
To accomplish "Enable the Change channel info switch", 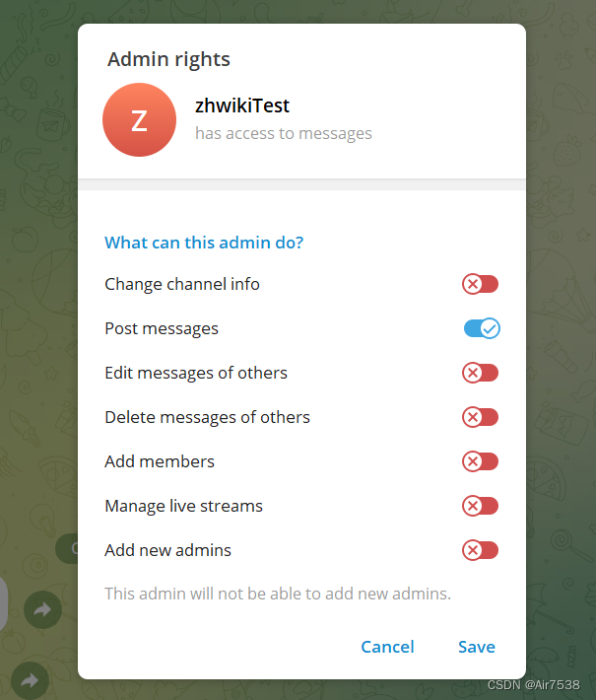I will (480, 284).
